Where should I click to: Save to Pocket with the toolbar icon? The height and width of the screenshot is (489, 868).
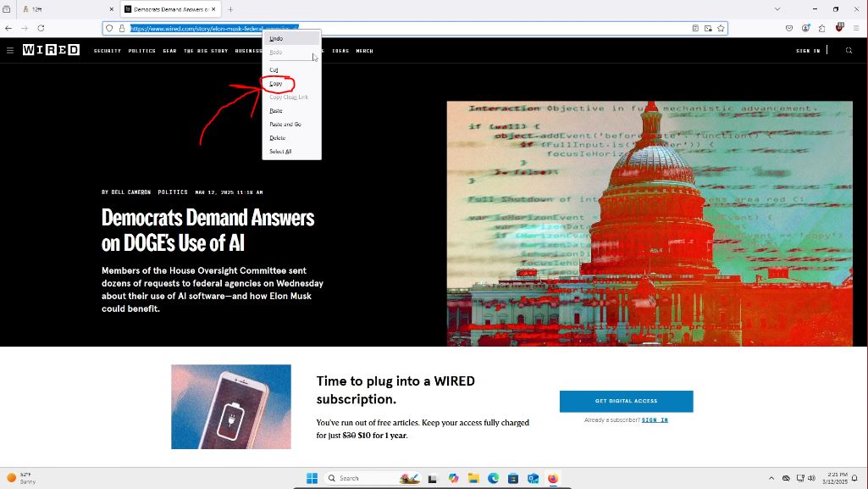click(789, 28)
